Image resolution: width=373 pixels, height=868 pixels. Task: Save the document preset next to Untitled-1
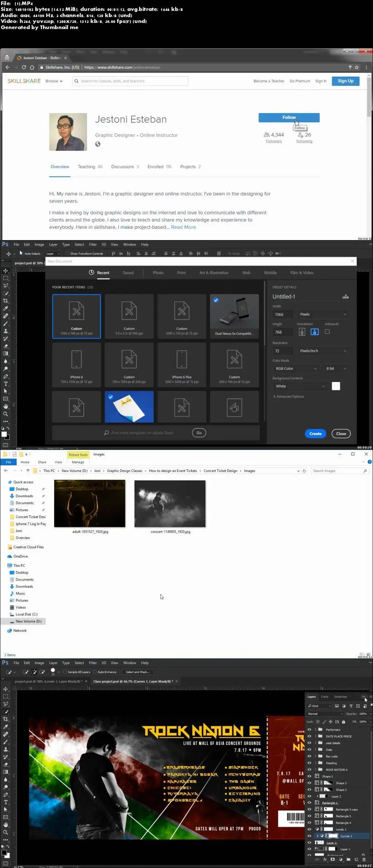coord(346,296)
